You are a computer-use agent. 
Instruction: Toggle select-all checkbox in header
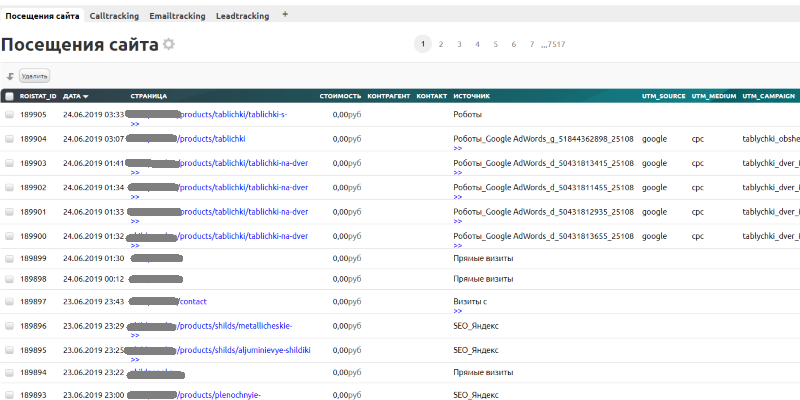9,96
